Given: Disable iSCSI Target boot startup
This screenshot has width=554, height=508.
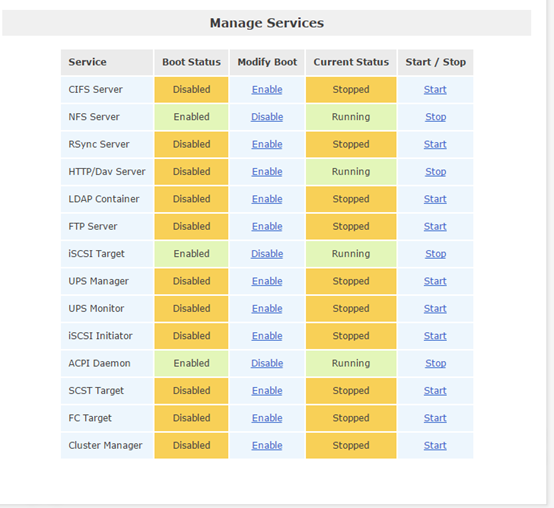Looking at the screenshot, I should [267, 254].
